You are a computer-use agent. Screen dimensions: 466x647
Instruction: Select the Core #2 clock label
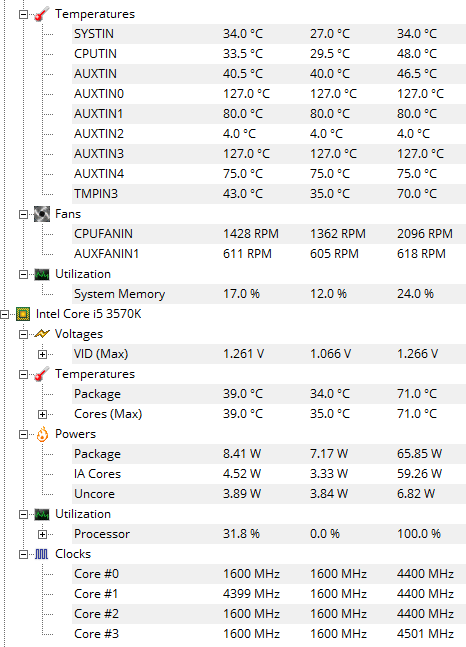pos(97,614)
